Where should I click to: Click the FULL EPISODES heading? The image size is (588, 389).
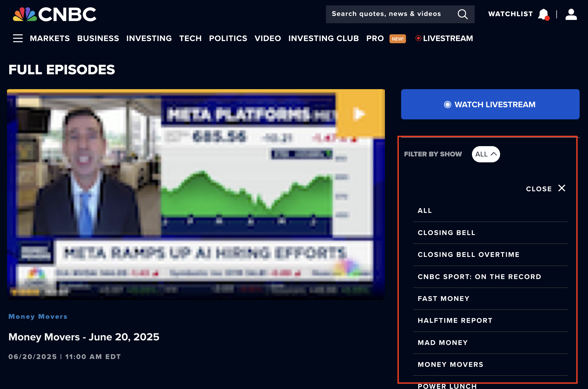62,70
